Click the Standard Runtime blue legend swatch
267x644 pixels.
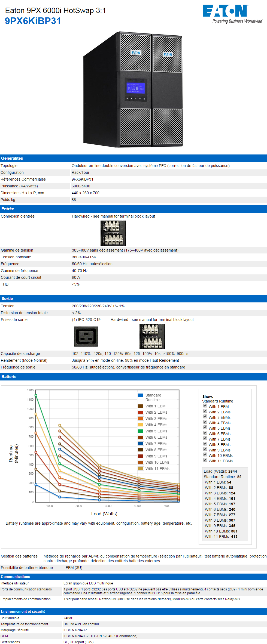pos(141,395)
